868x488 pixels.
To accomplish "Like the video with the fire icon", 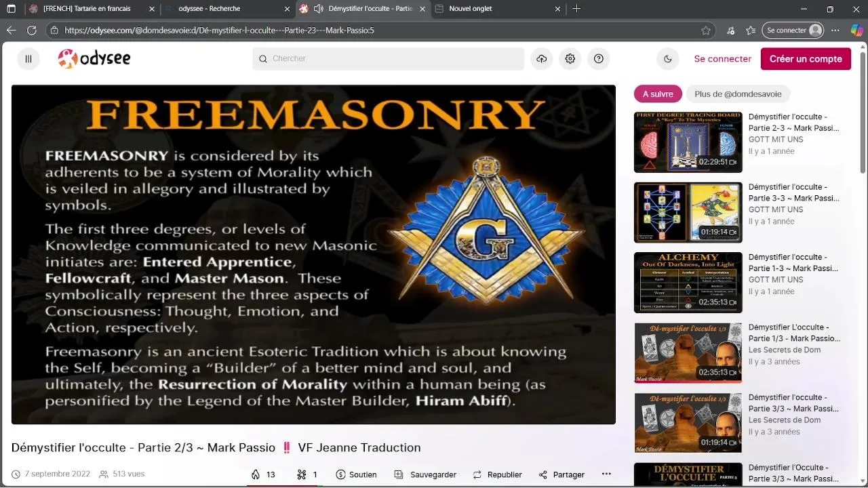I will point(263,474).
